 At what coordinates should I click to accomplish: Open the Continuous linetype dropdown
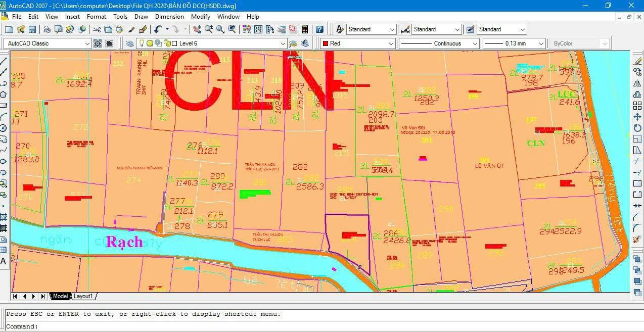click(x=475, y=44)
